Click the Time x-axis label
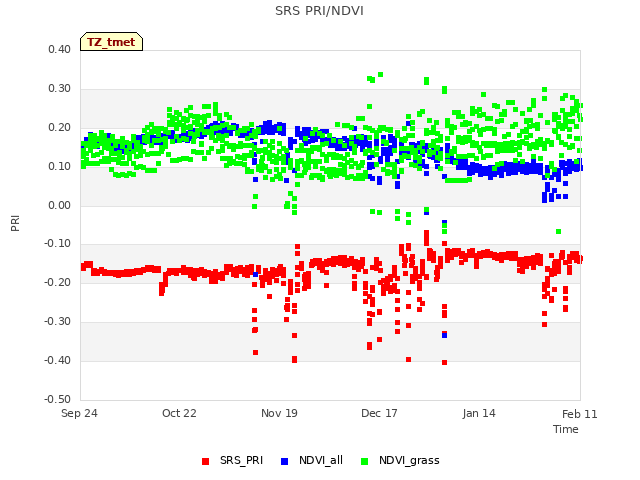The width and height of the screenshot is (640, 480). click(x=566, y=429)
